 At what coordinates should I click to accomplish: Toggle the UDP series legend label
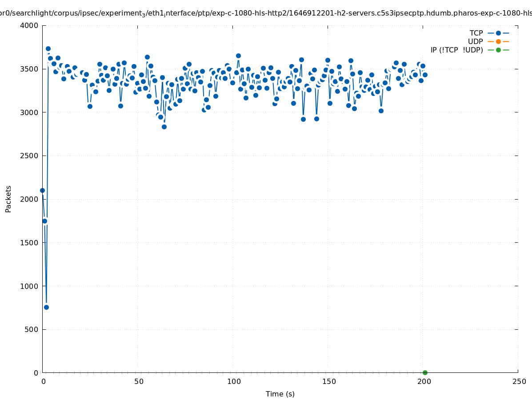click(475, 41)
